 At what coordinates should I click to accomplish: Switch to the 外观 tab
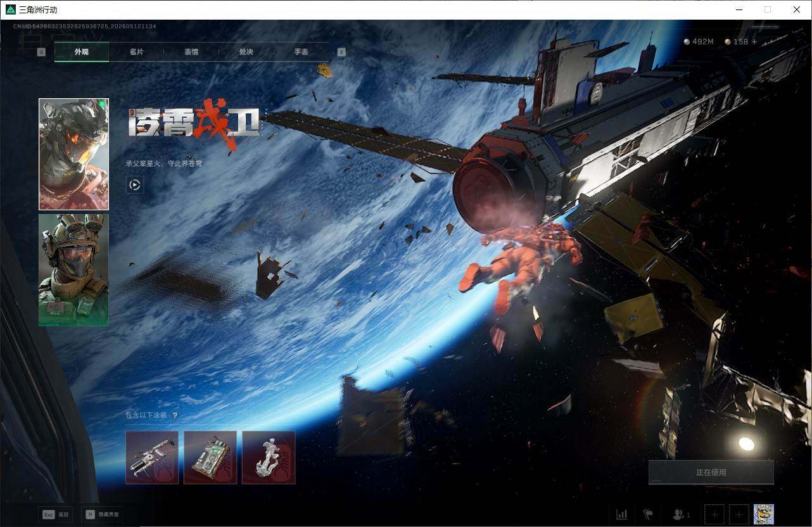(82, 52)
